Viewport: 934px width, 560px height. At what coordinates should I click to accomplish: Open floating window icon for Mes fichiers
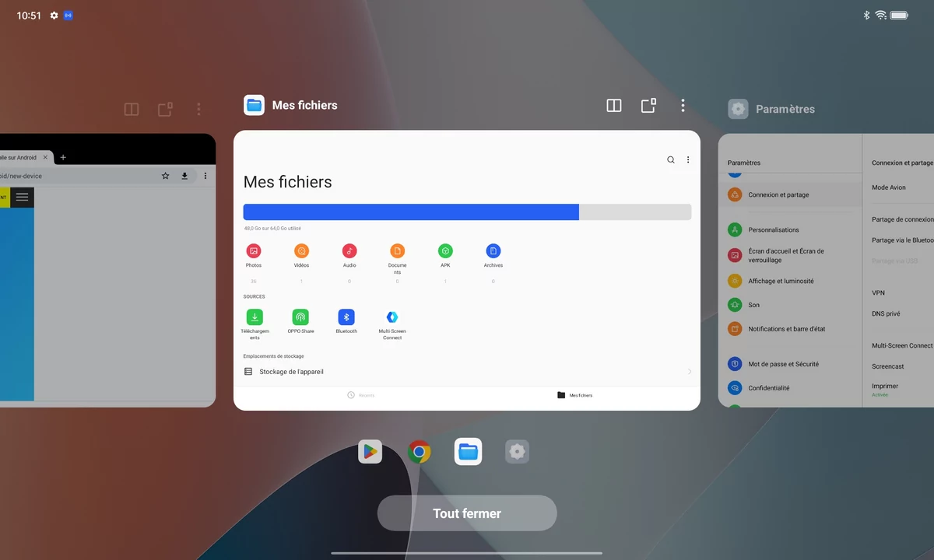tap(648, 105)
